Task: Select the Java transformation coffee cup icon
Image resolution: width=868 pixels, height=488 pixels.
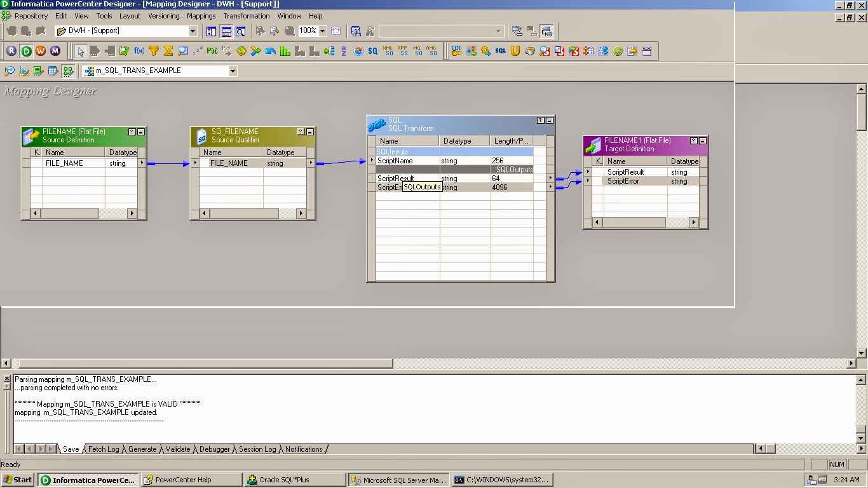Action: pos(529,51)
